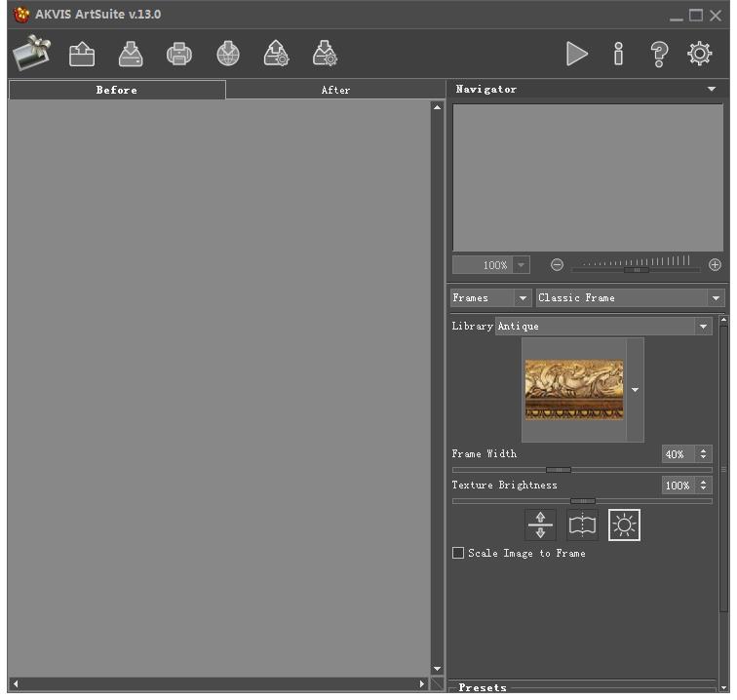
Task: Step Texture Brightness with spinner arrows
Action: point(703,486)
